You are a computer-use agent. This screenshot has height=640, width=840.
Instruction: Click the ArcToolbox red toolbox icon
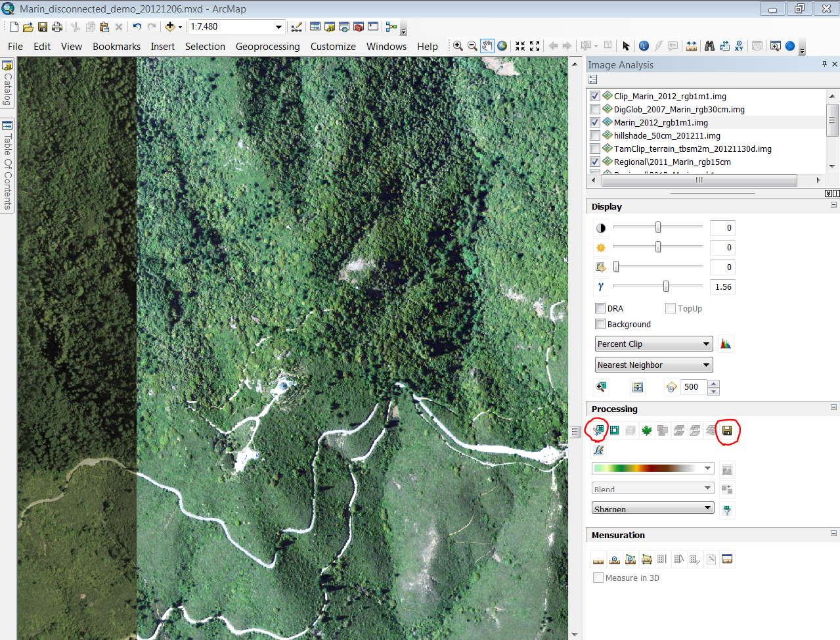(359, 27)
